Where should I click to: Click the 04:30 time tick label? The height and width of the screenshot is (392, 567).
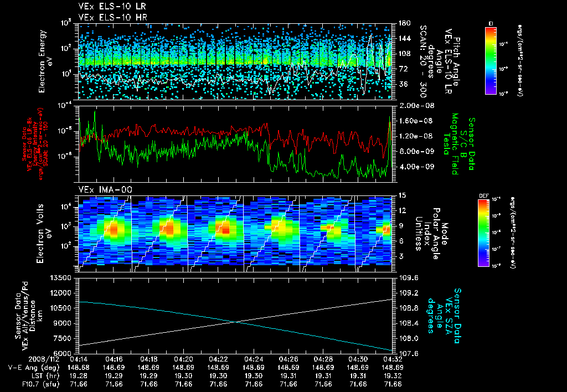pos(358,359)
